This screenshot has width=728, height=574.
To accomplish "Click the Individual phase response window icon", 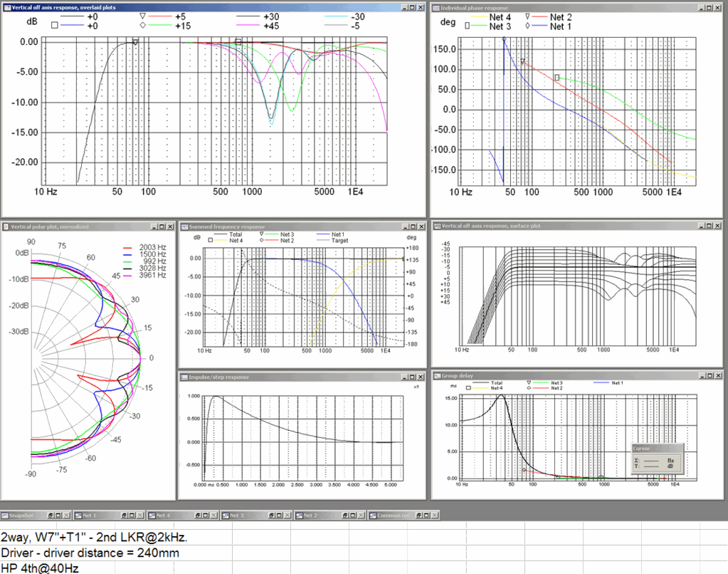I will (436, 8).
